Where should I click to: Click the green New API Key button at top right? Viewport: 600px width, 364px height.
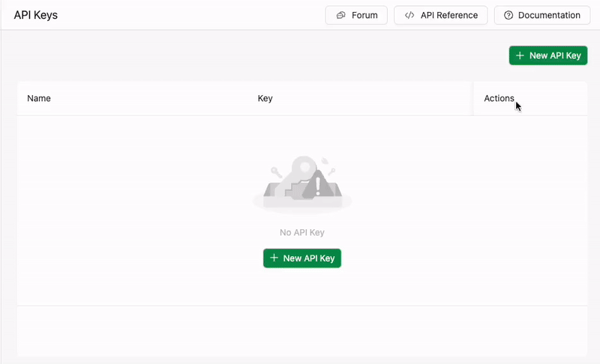(x=548, y=55)
